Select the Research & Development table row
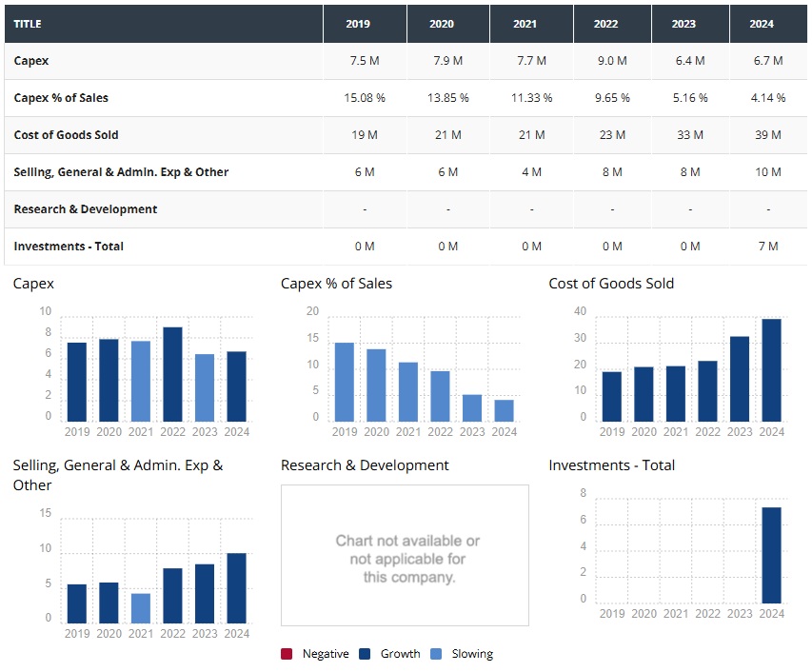 coord(86,209)
